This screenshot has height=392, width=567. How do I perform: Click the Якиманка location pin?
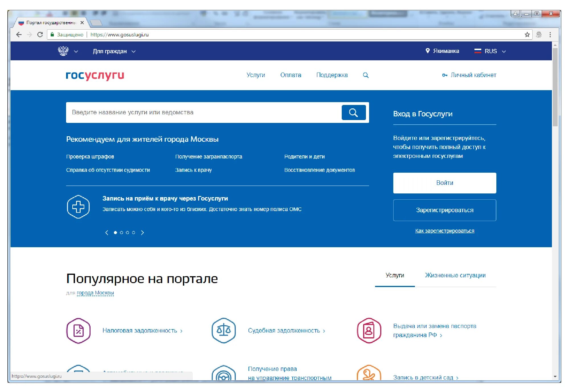coord(427,51)
